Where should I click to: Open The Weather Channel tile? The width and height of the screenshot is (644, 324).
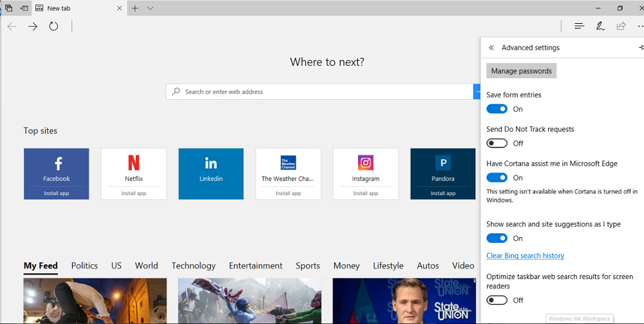(x=289, y=174)
